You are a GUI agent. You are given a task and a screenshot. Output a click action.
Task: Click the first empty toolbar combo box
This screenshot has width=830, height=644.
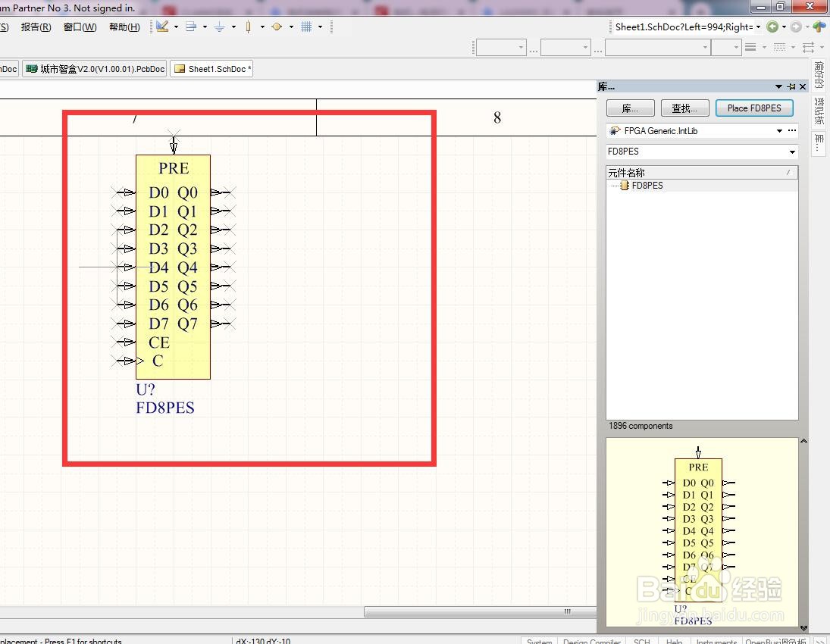(501, 48)
